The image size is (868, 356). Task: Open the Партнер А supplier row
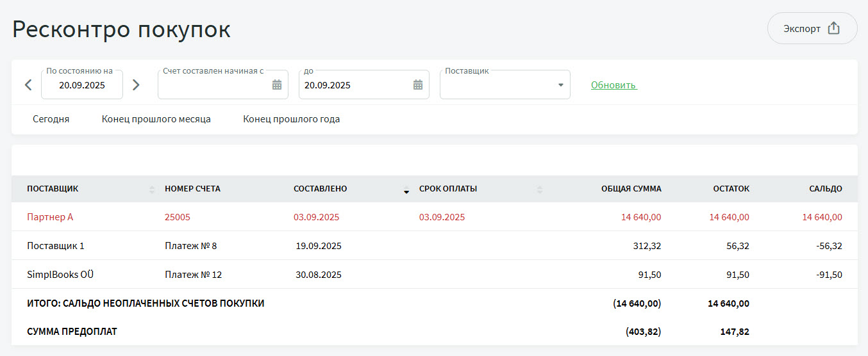[50, 217]
